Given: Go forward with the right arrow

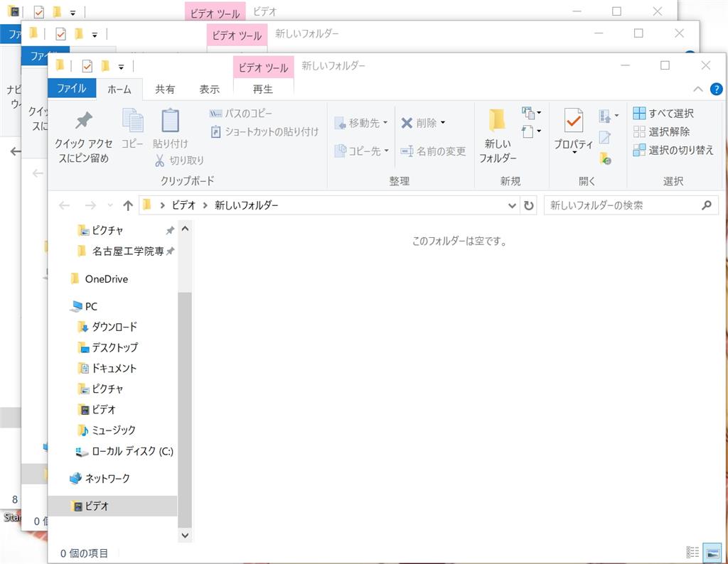Looking at the screenshot, I should pos(90,205).
